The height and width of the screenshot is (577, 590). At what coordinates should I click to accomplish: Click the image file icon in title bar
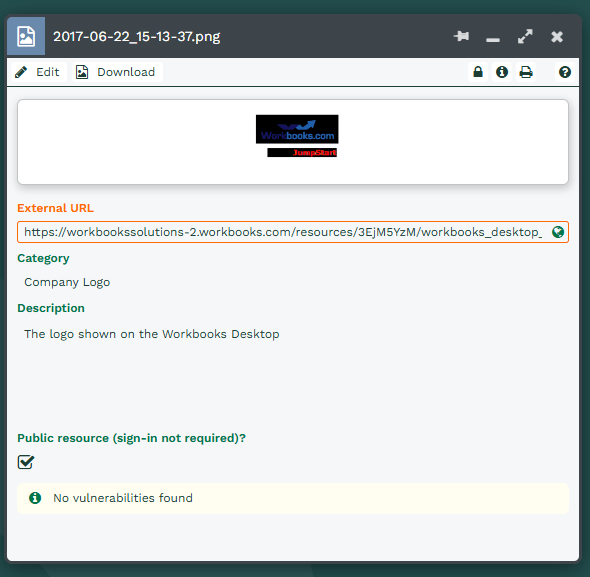(26, 36)
